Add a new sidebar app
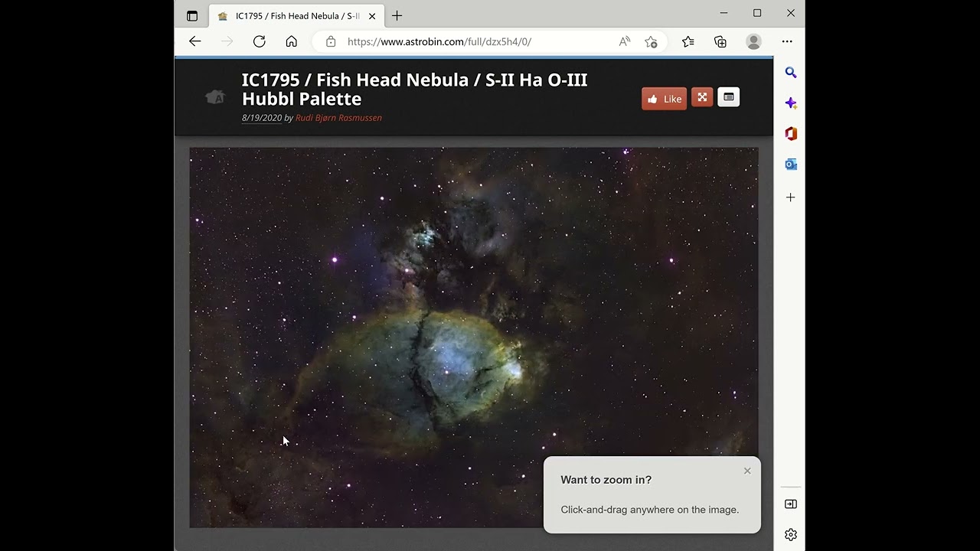The image size is (980, 551). click(x=791, y=197)
